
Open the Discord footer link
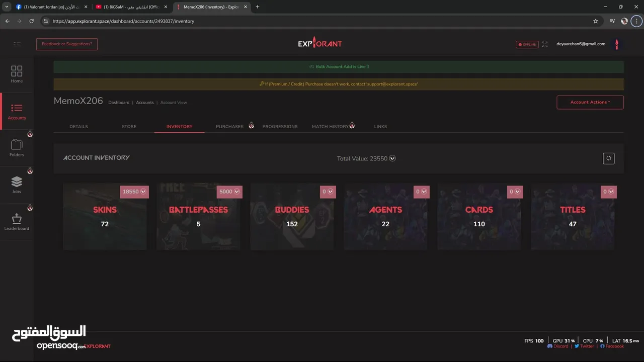(557, 346)
